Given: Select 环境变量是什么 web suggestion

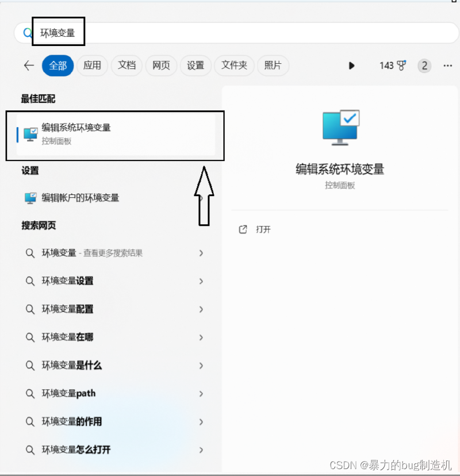Looking at the screenshot, I should (x=116, y=366).
